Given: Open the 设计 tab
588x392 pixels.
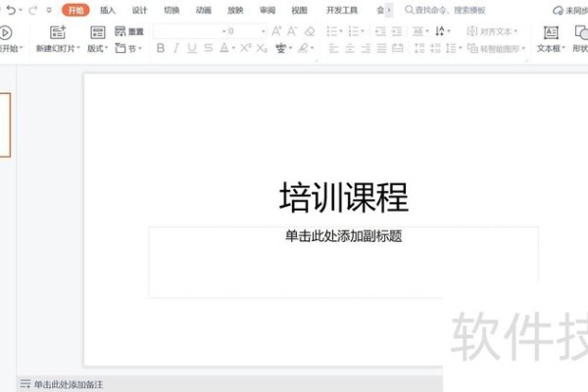Looking at the screenshot, I should pyautogui.click(x=139, y=10).
